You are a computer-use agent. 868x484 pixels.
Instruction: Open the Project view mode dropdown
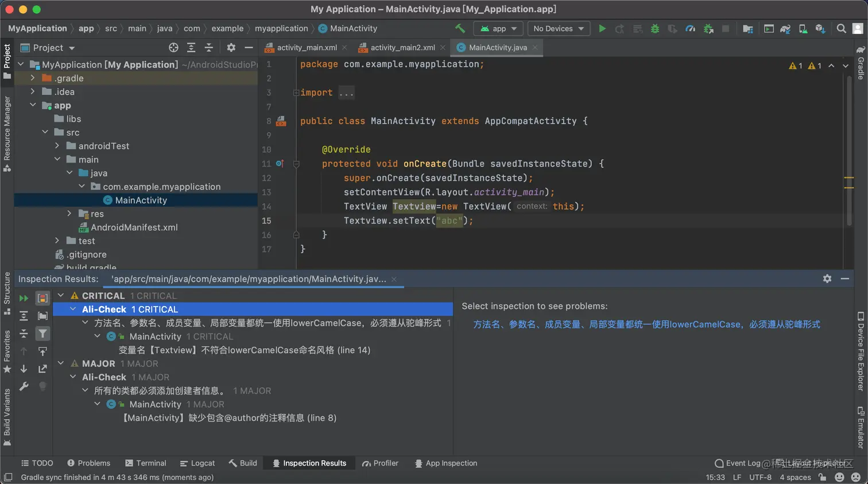tap(48, 48)
